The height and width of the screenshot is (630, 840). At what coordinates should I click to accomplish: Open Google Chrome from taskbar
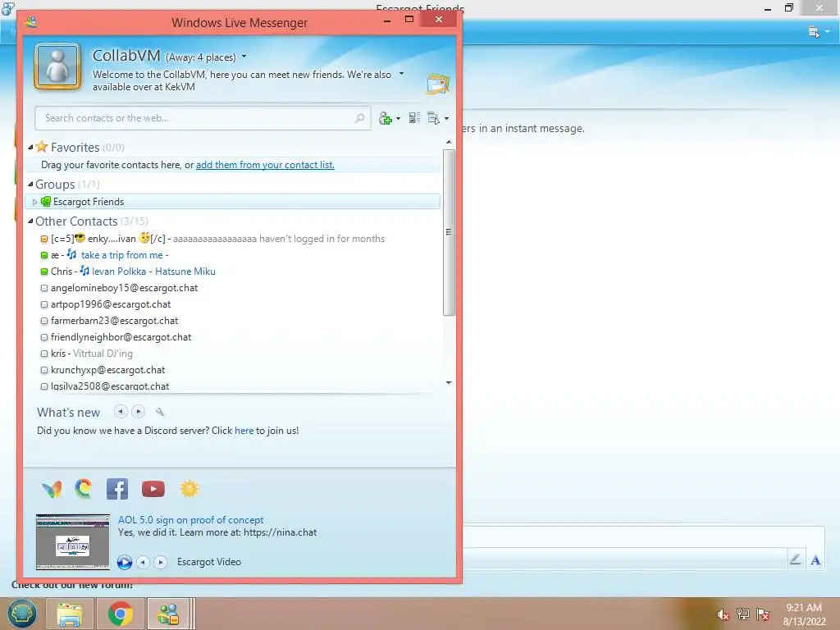121,614
